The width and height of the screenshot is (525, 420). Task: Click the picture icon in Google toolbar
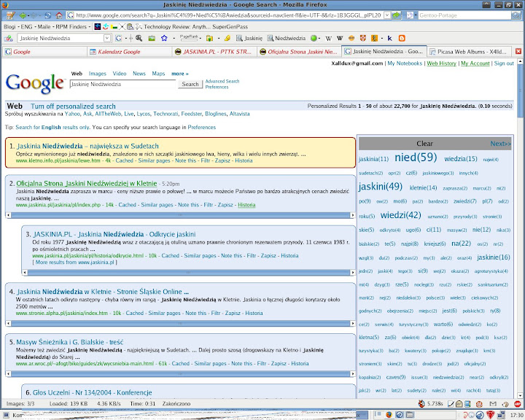click(x=152, y=38)
